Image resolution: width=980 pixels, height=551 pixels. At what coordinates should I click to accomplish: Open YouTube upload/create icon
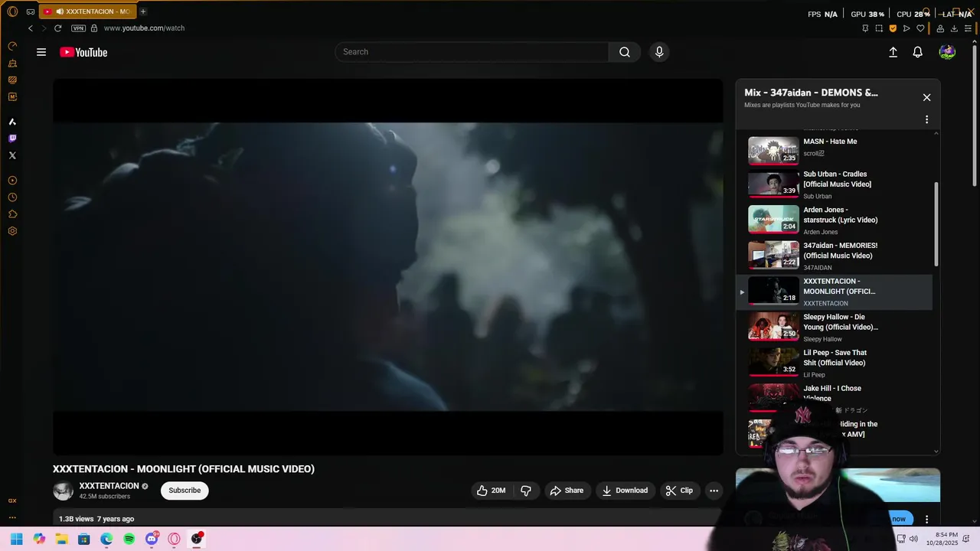point(893,52)
